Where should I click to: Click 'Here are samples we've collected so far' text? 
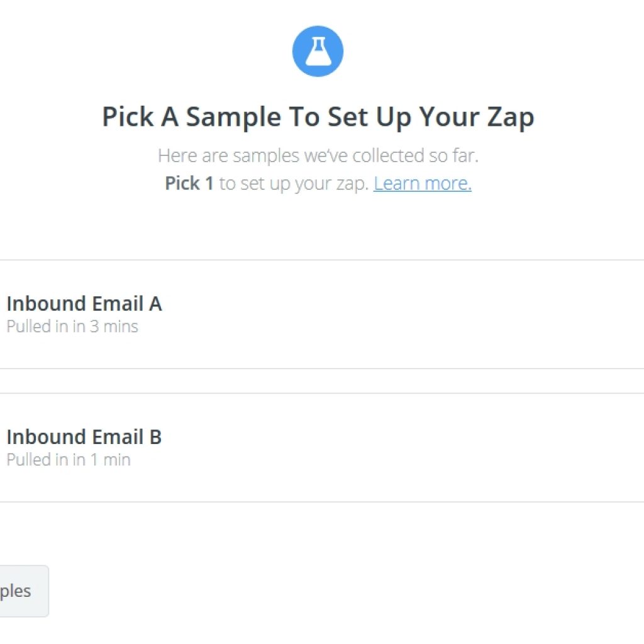pyautogui.click(x=318, y=156)
